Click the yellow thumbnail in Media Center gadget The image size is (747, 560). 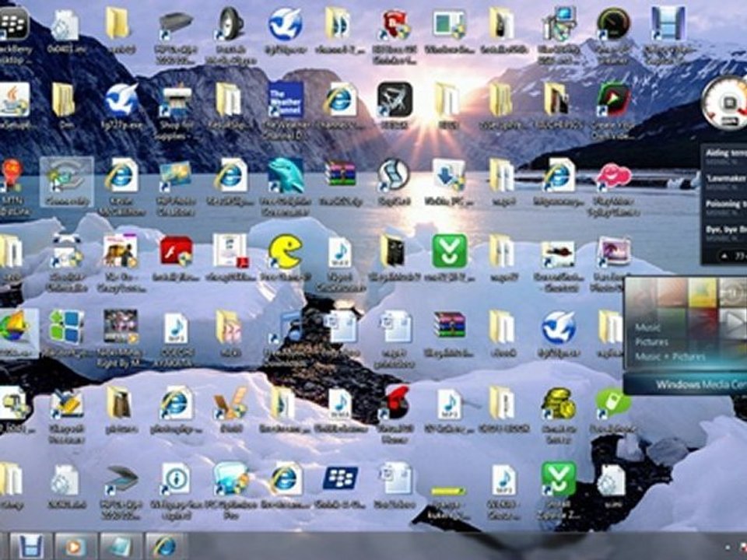click(x=702, y=292)
